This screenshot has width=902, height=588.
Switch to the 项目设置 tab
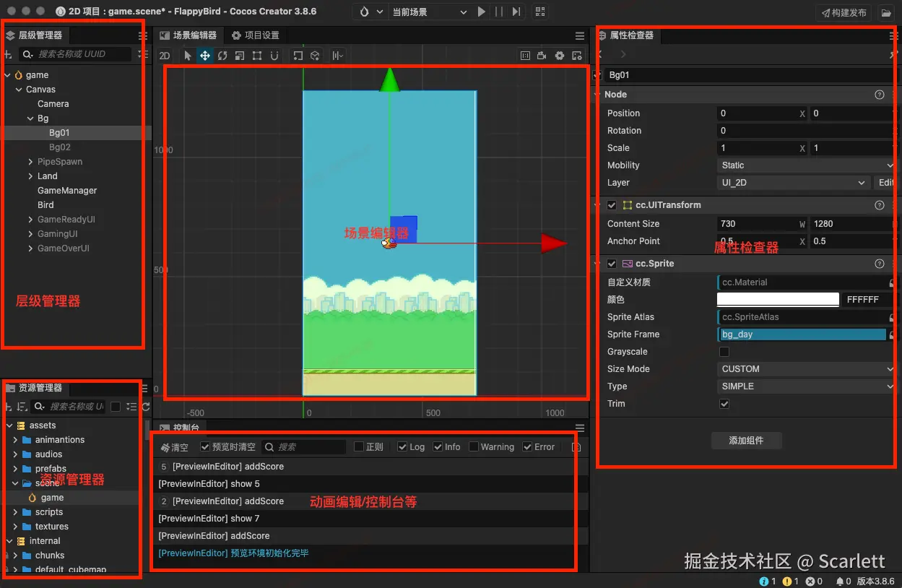click(255, 35)
